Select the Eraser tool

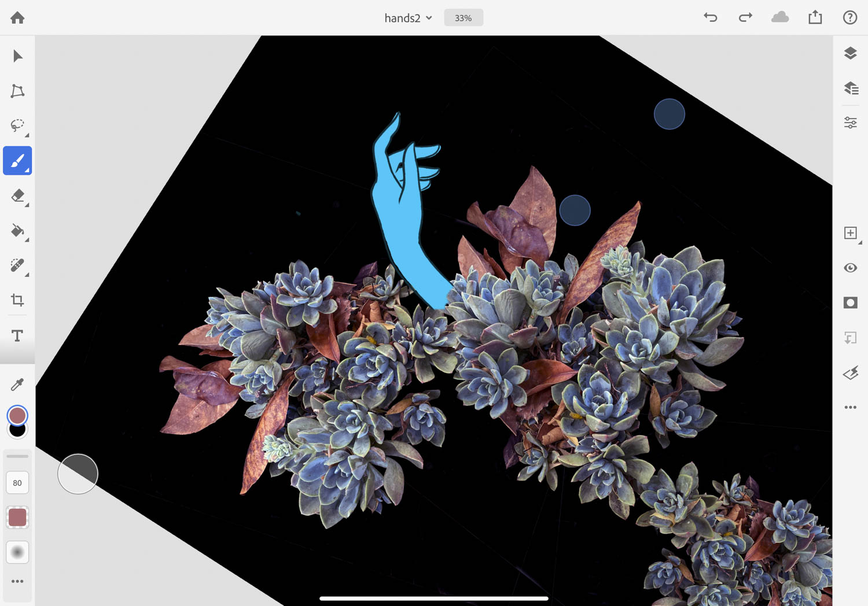pos(17,196)
